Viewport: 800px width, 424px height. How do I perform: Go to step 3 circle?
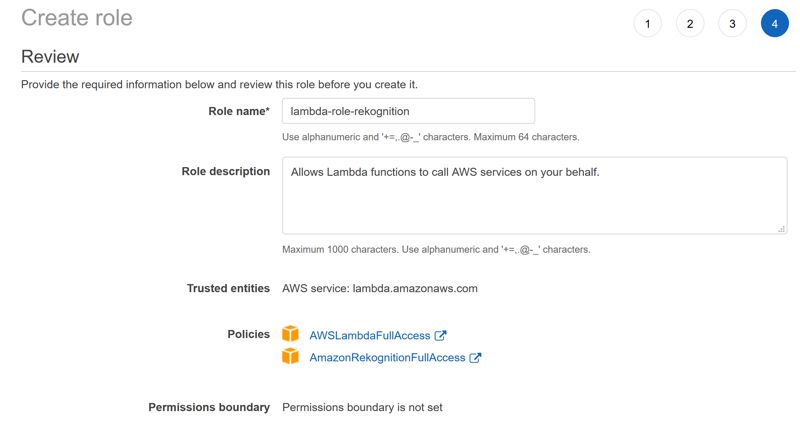732,23
